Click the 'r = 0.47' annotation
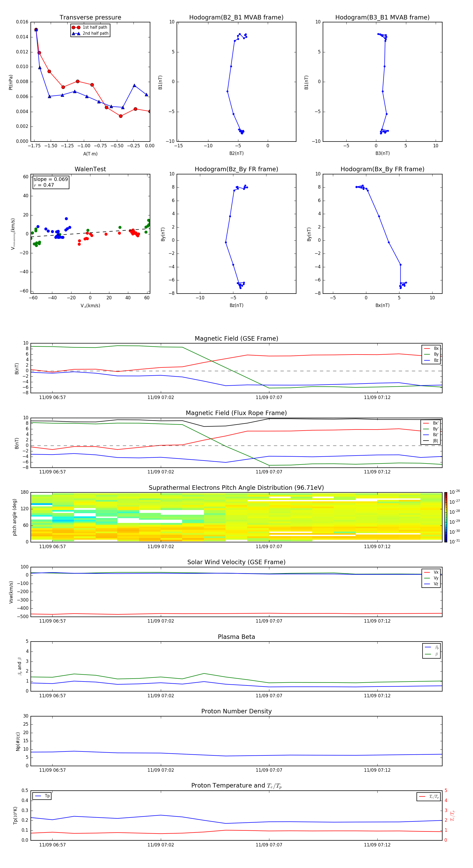This screenshot has width=473, height=868. click(44, 185)
